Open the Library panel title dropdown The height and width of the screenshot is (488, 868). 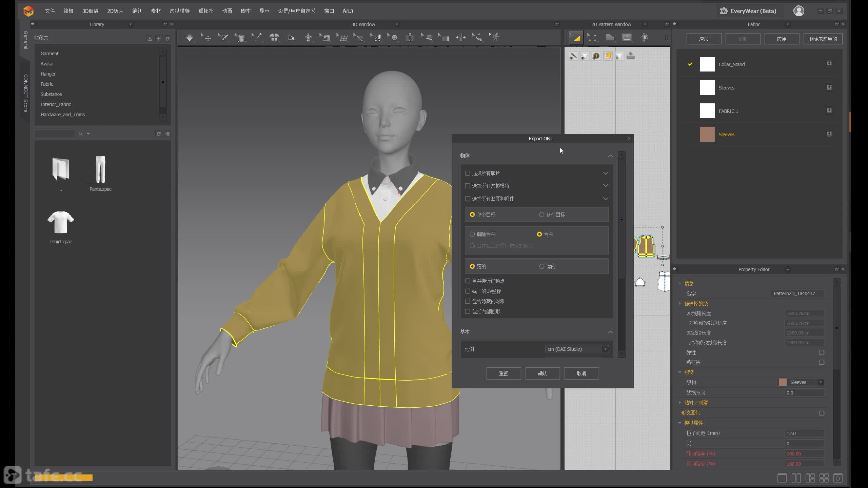131,24
